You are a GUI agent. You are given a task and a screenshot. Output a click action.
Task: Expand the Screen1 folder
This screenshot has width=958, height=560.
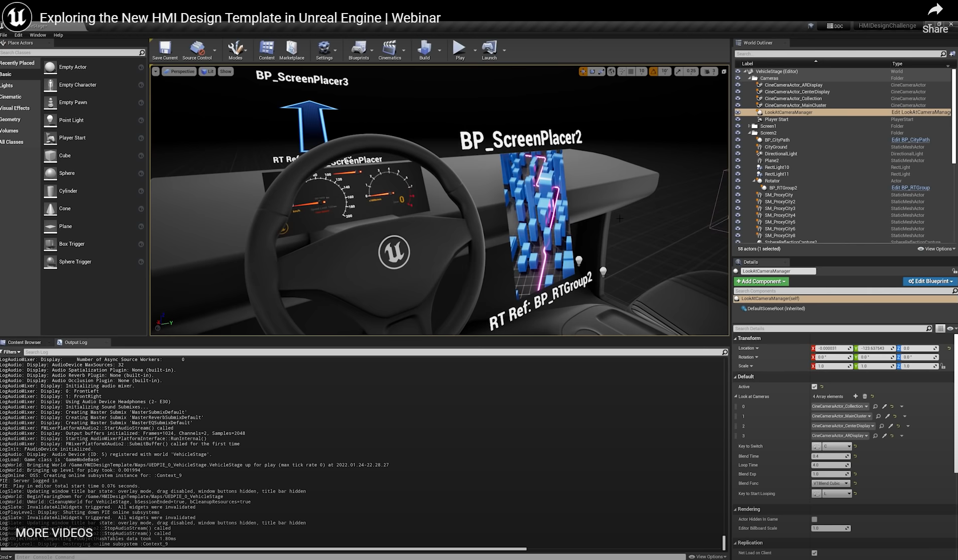point(749,126)
